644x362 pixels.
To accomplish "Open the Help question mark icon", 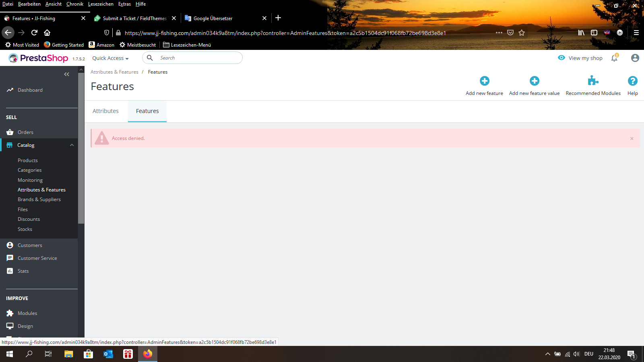I will [x=633, y=81].
